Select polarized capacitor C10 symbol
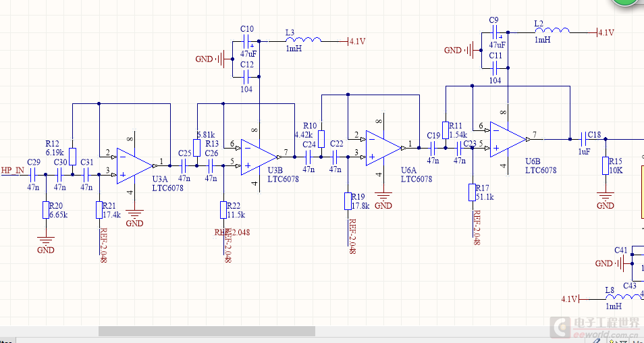 click(x=246, y=41)
